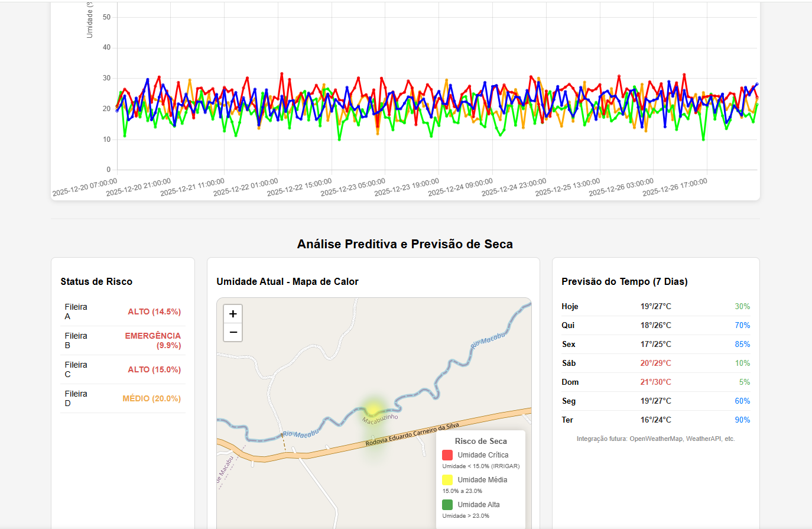Click the Seg forecast row

click(655, 401)
